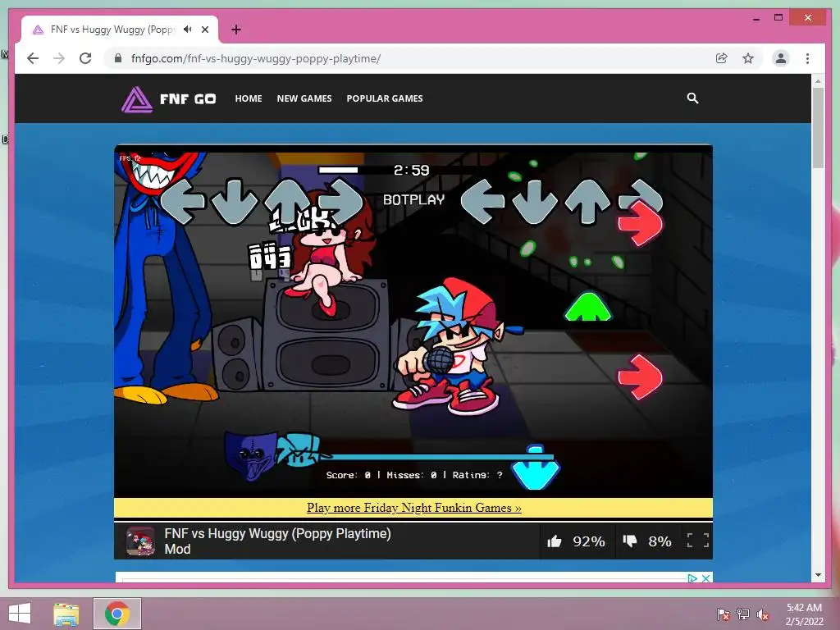
Task: Click Play more Friday Night Funkin Games link
Action: click(413, 507)
